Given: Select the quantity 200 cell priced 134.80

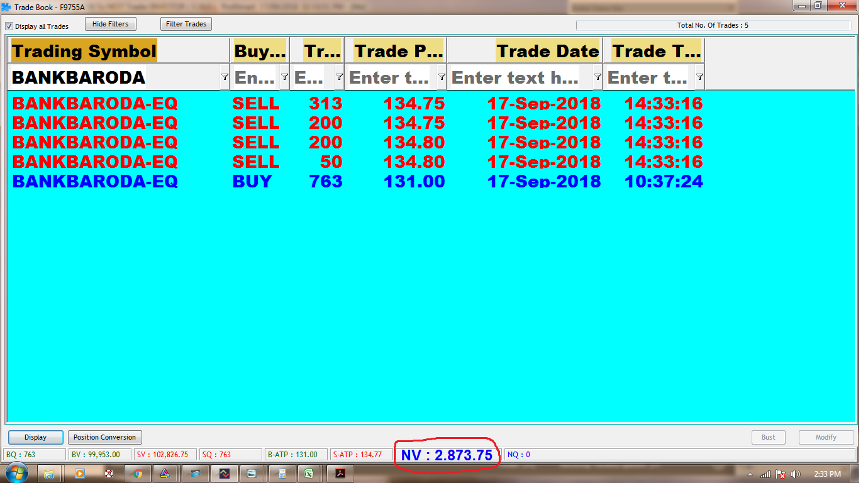Looking at the screenshot, I should pos(326,142).
